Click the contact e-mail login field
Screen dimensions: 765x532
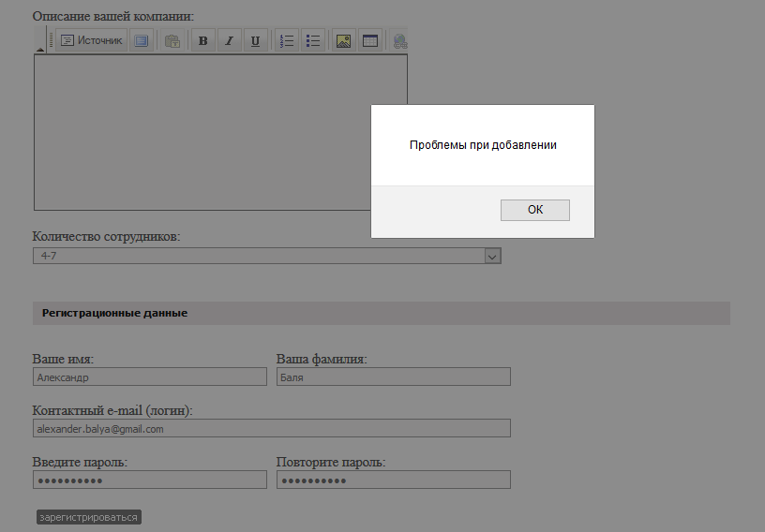tap(272, 428)
